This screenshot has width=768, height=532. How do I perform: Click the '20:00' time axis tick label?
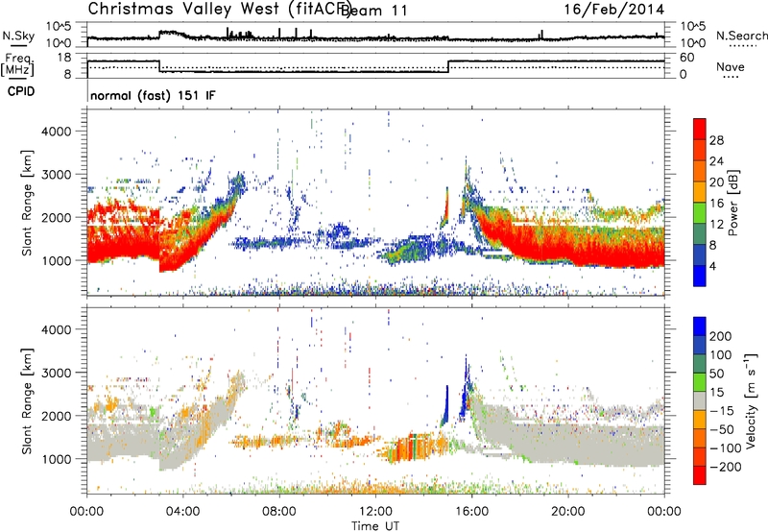[x=567, y=512]
